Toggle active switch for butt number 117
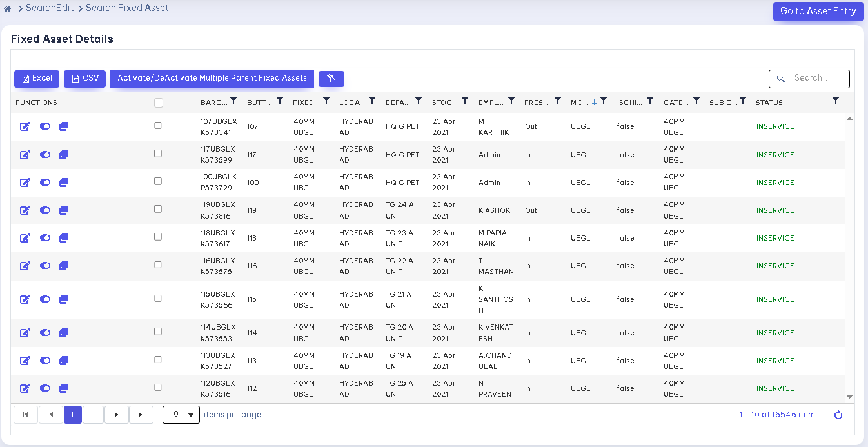Screen dimensions: 868x447 [x=44, y=155]
